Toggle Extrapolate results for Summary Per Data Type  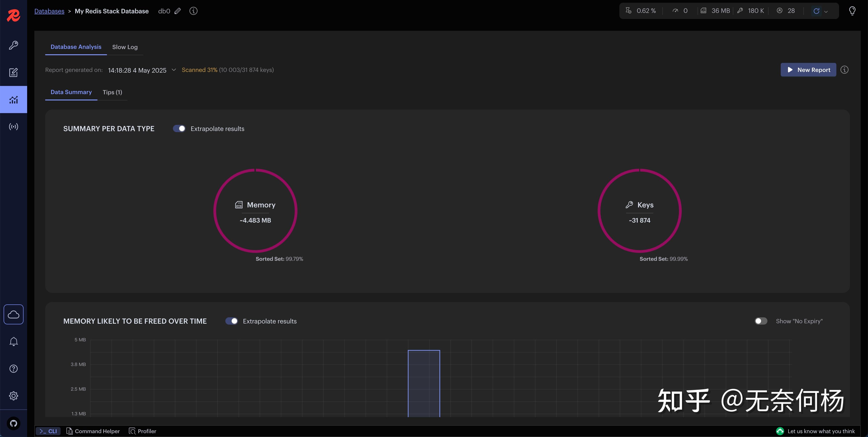(x=179, y=128)
